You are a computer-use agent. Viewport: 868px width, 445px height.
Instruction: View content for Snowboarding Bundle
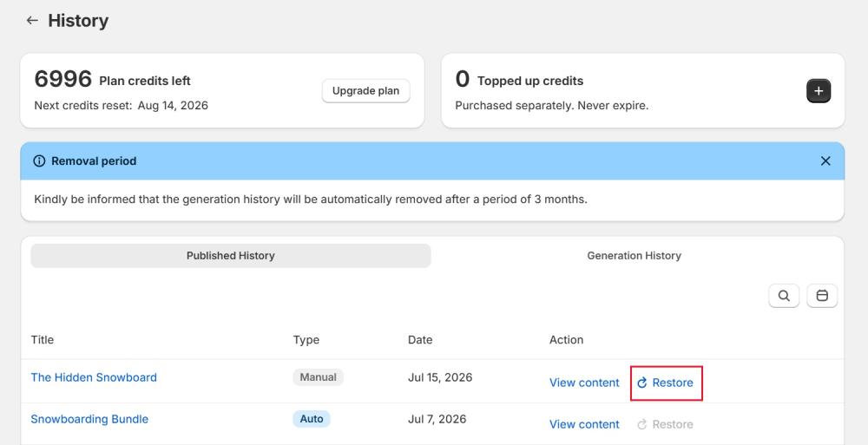584,424
